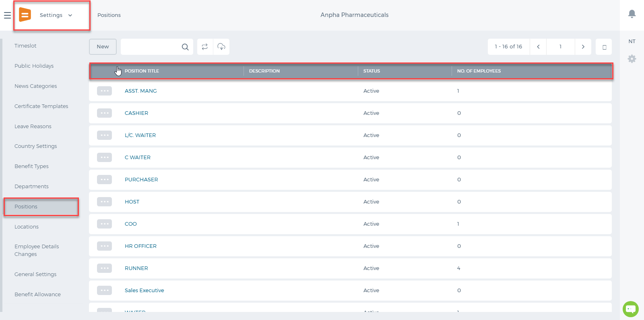This screenshot has width=644, height=320.
Task: Open the PURCHASER position link
Action: point(141,180)
